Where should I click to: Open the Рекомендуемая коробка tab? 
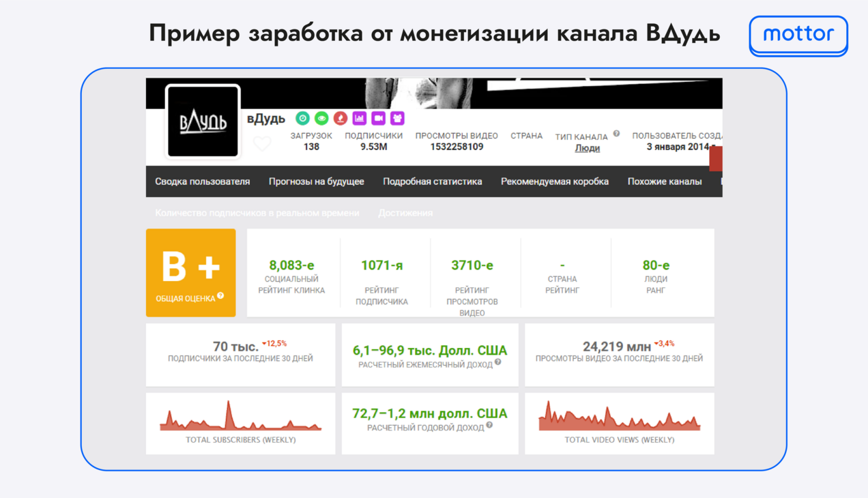(555, 181)
